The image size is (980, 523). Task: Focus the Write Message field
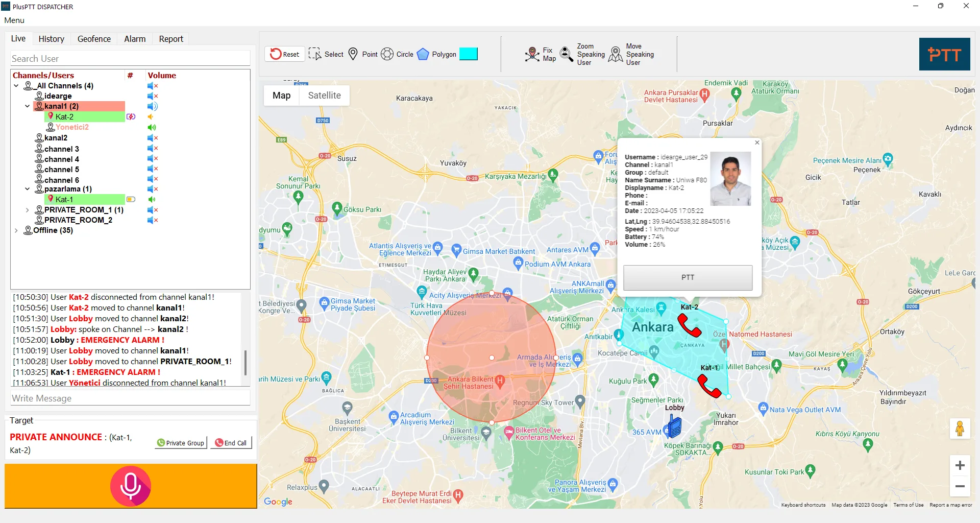point(130,398)
